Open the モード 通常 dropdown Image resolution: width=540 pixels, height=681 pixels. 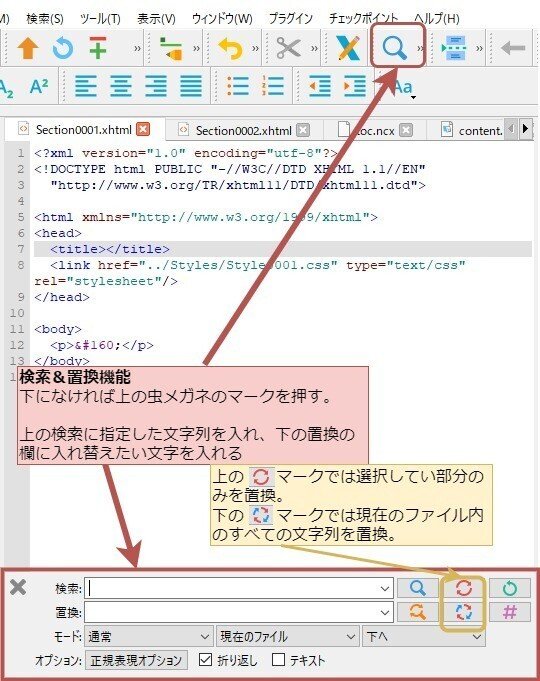point(149,637)
